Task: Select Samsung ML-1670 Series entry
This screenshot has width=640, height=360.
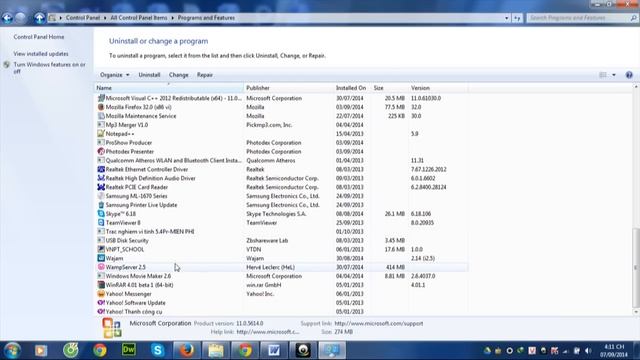Action: (x=282, y=196)
